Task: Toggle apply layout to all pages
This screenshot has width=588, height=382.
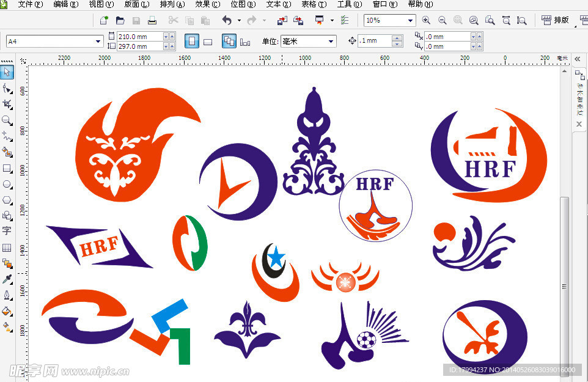Action: click(229, 42)
